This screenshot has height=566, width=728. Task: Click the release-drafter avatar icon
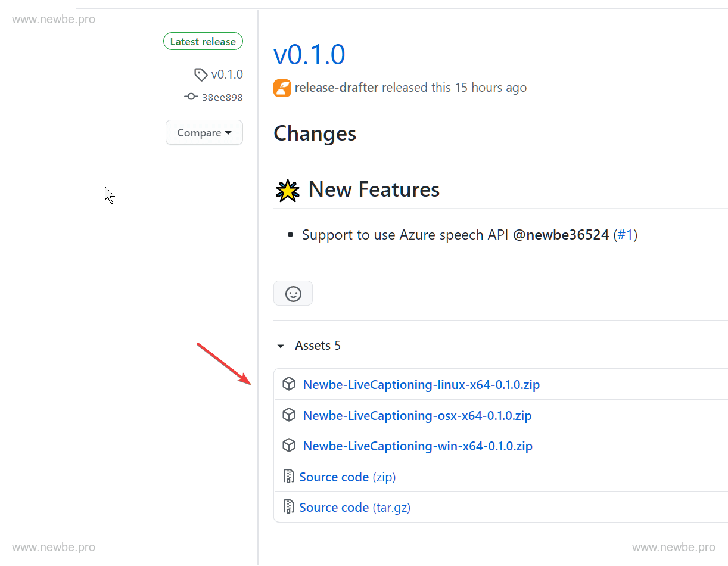click(282, 88)
